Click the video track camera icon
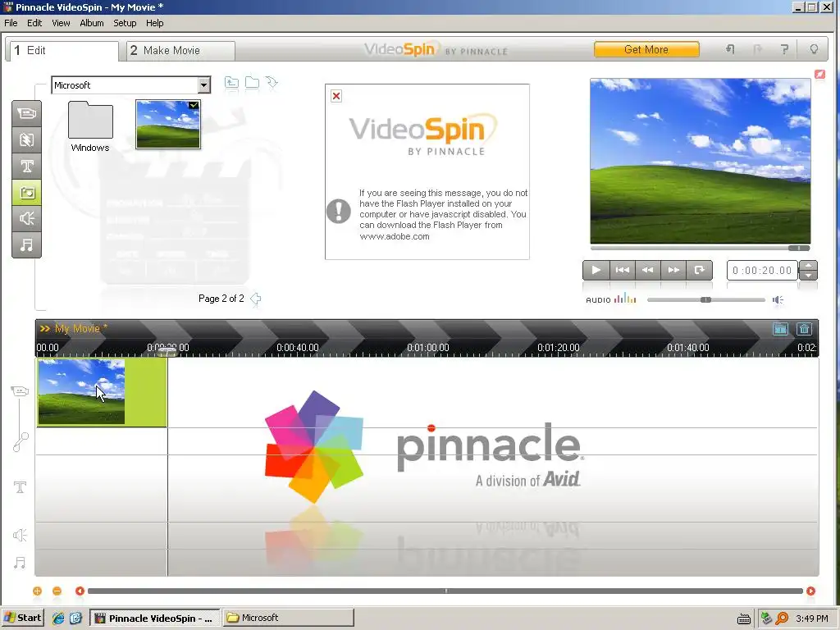This screenshot has width=840, height=630. tap(20, 391)
